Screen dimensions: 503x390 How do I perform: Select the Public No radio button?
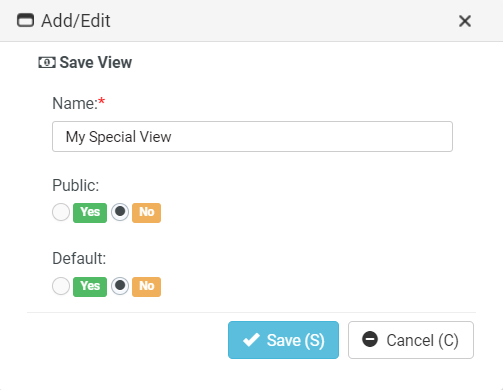[x=120, y=212]
